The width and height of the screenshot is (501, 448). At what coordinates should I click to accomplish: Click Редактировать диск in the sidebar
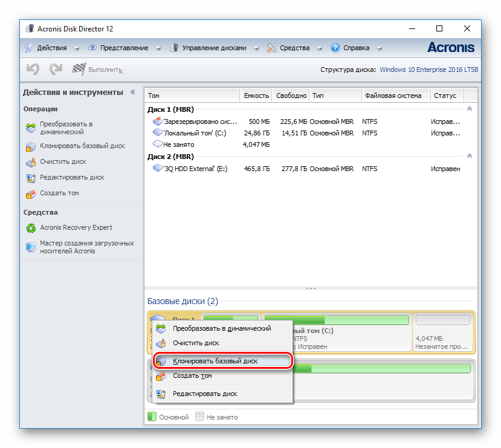click(x=72, y=178)
